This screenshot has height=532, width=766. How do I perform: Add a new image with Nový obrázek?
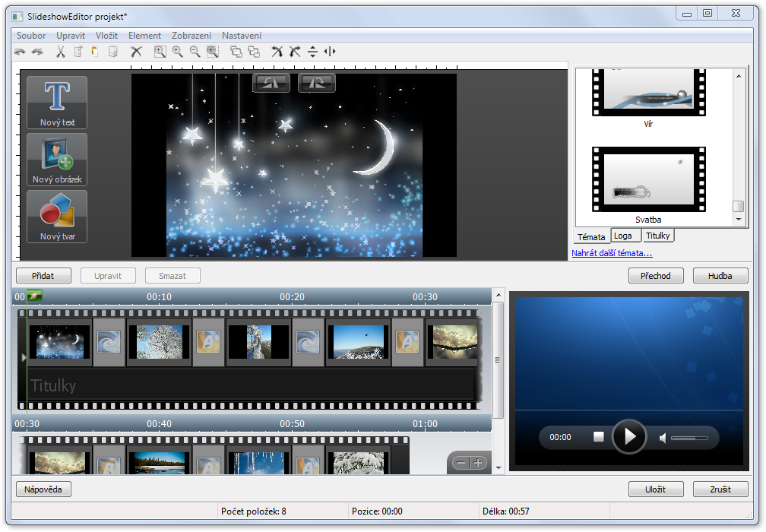coord(56,160)
